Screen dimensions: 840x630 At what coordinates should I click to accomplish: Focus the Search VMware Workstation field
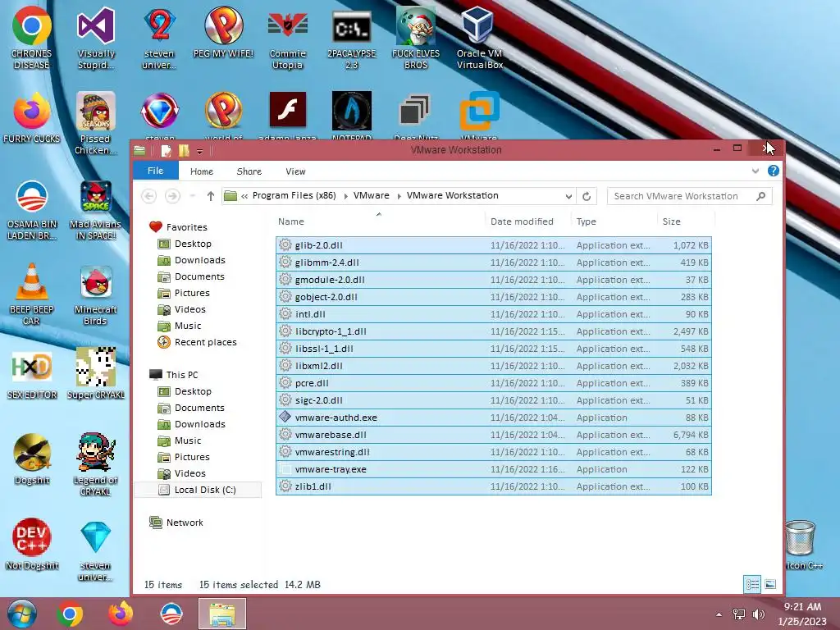[x=689, y=196]
